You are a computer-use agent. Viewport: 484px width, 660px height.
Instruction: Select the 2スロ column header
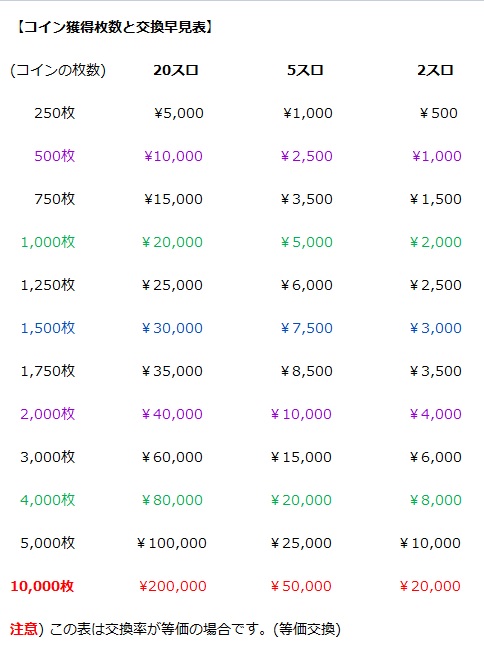point(436,70)
